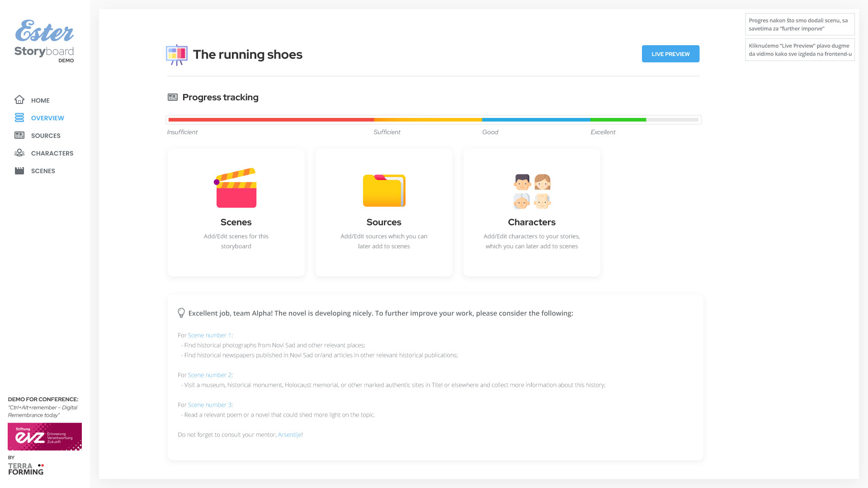Click the Characters people icon in sidebar
The height and width of the screenshot is (488, 868).
19,153
